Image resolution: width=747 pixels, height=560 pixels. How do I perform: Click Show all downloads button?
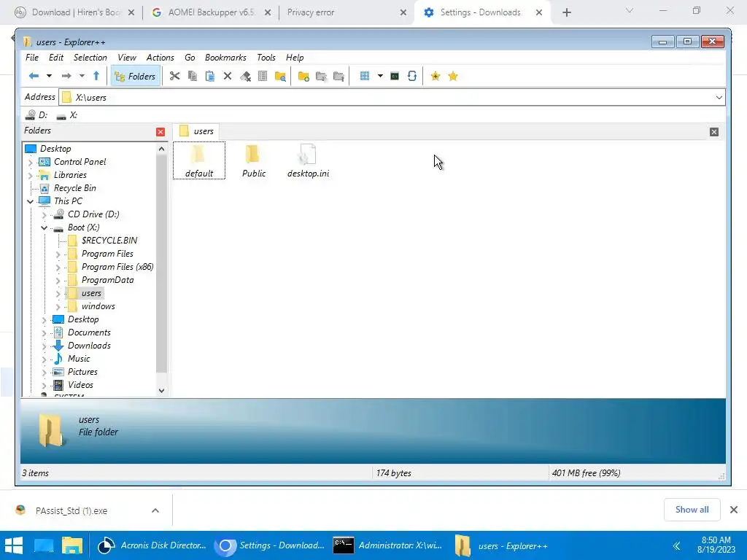pyautogui.click(x=692, y=510)
